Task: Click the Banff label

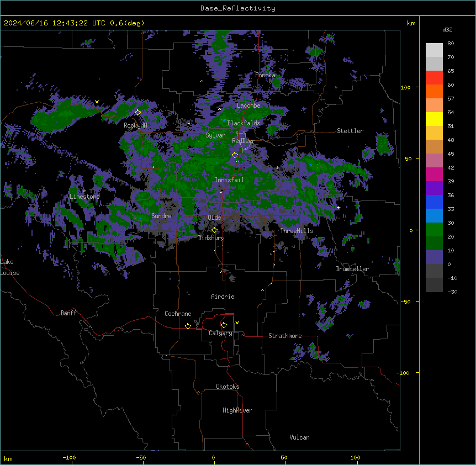Action: pyautogui.click(x=68, y=313)
